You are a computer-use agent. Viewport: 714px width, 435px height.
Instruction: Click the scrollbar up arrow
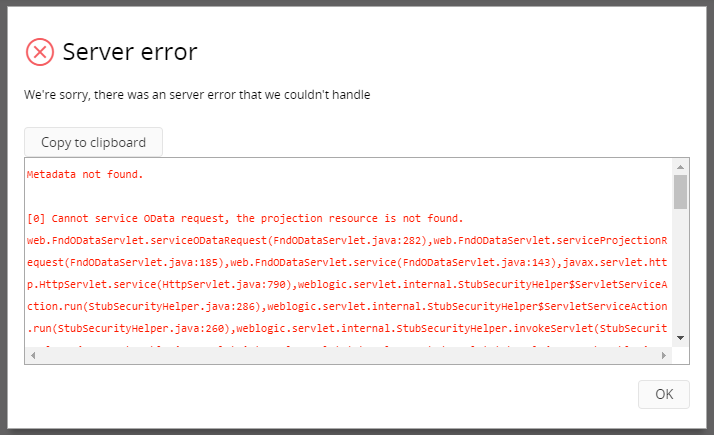click(680, 166)
